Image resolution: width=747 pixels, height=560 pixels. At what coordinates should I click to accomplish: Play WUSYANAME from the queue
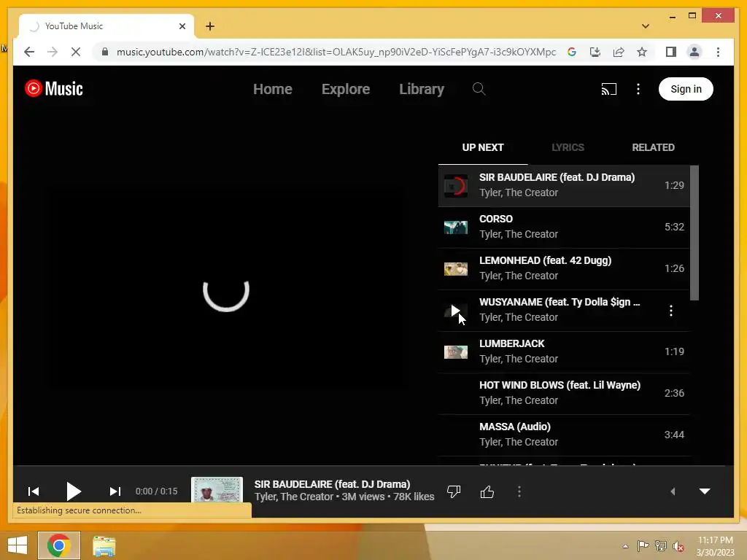point(455,311)
